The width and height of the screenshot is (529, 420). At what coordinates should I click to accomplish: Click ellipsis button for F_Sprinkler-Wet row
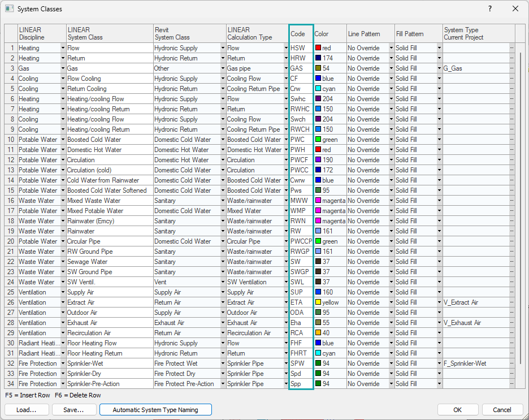click(x=512, y=363)
